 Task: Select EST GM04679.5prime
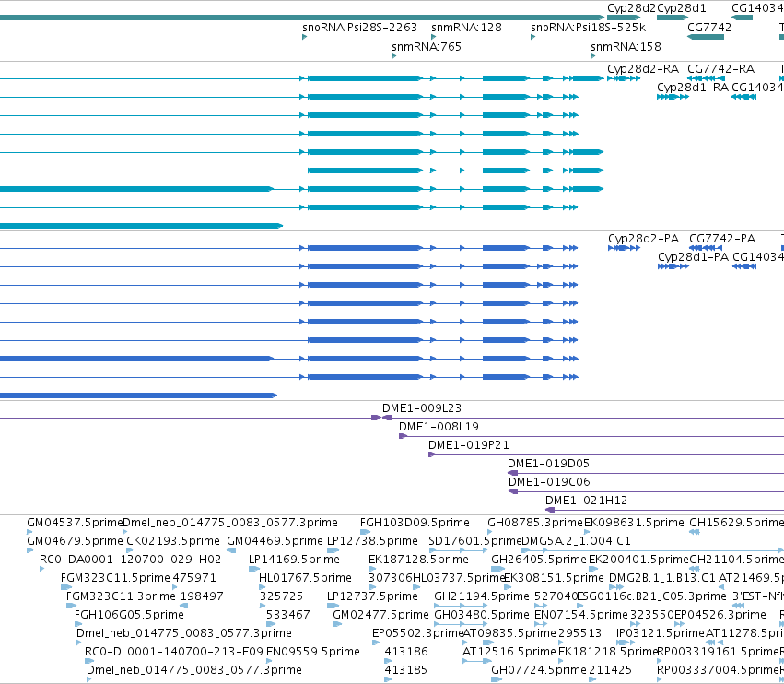tap(75, 541)
